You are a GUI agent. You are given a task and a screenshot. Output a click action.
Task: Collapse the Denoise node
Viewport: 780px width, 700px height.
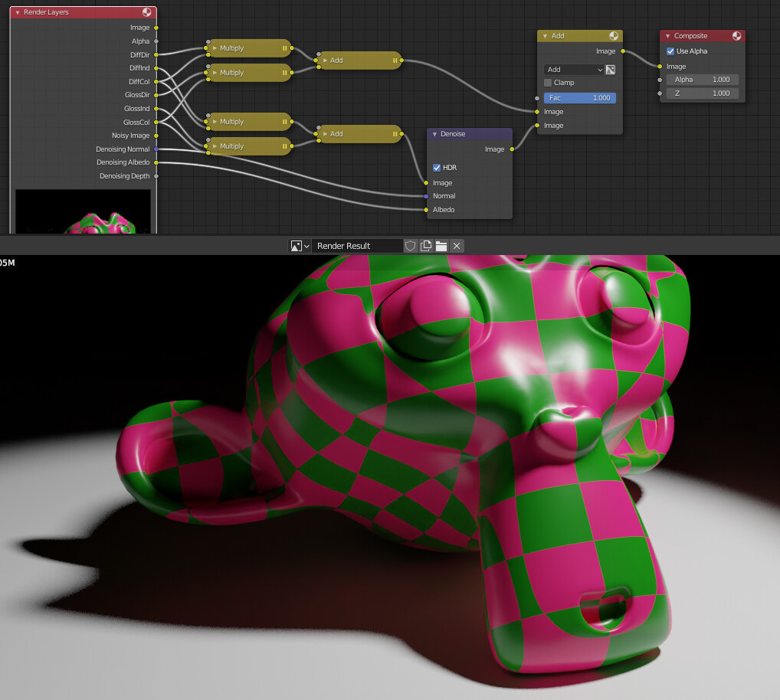pos(434,134)
